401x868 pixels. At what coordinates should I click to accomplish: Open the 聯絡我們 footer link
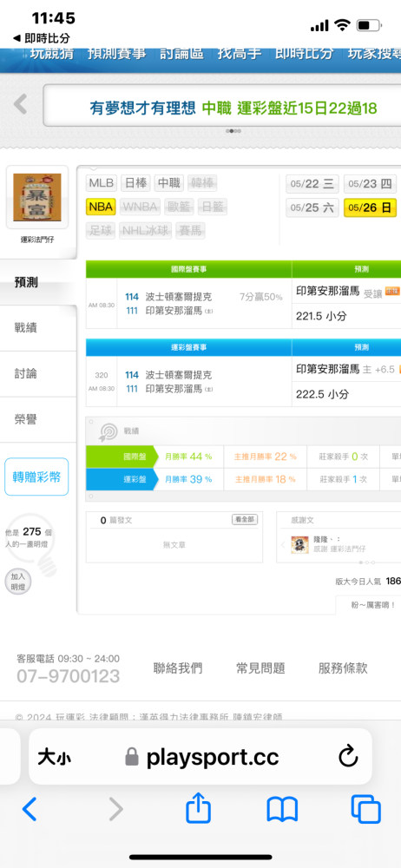pos(178,668)
